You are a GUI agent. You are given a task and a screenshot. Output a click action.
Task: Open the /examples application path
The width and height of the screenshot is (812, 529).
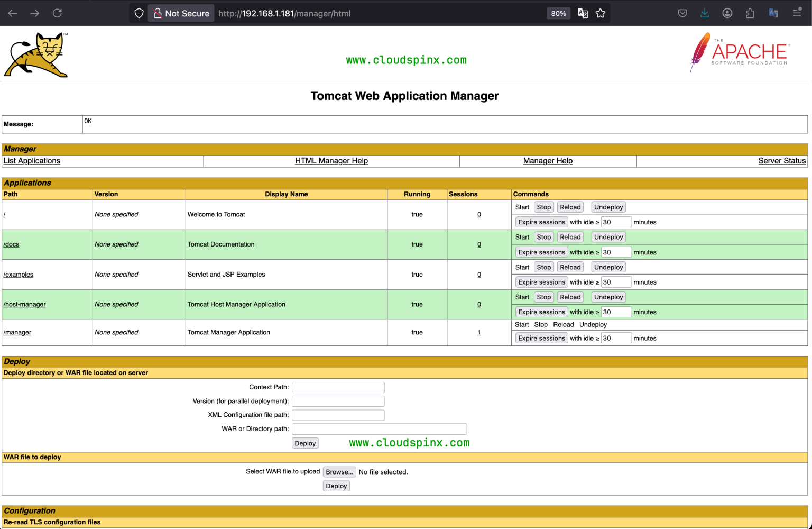point(19,275)
